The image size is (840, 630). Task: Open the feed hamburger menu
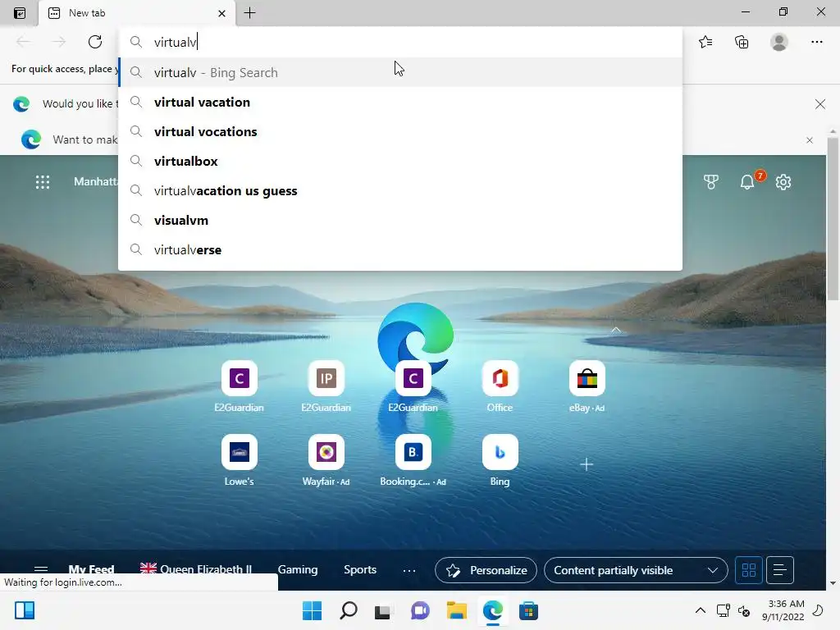click(x=41, y=568)
